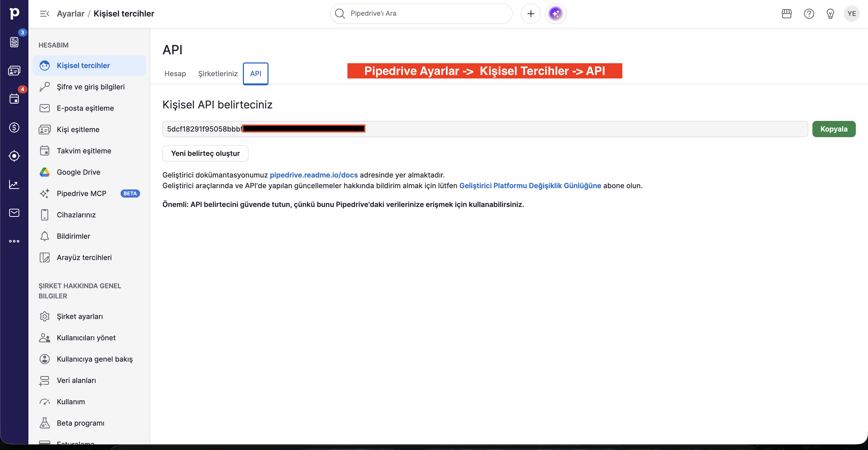Click the key icon for Şifre ve giriş bilgileri
Viewport: 868px width, 450px height.
pyautogui.click(x=44, y=87)
